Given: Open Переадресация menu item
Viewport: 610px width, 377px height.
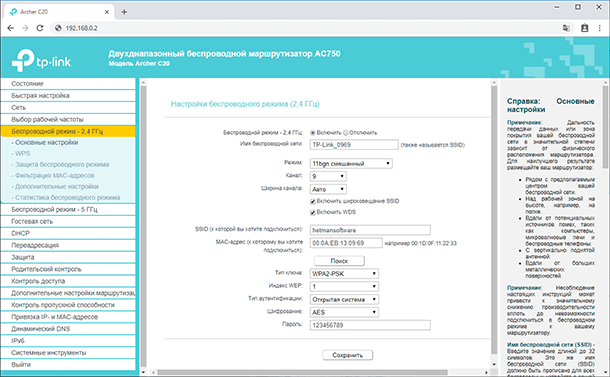Looking at the screenshot, I should point(68,245).
